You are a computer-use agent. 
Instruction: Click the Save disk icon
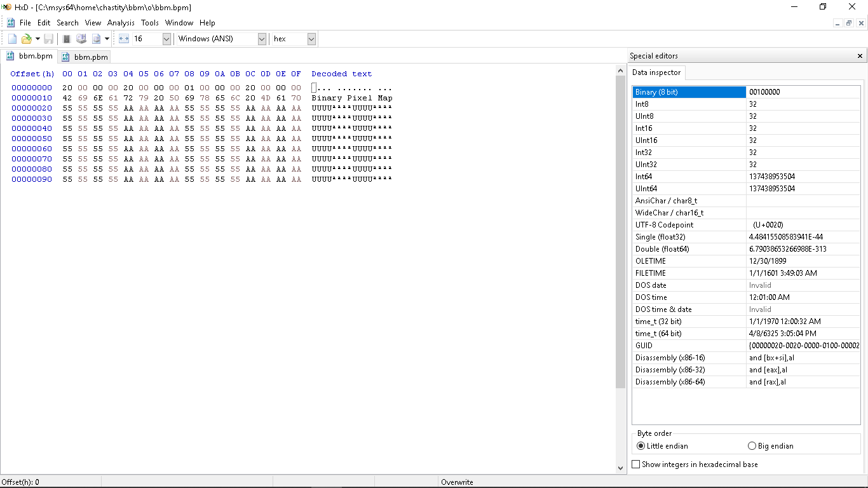point(49,38)
